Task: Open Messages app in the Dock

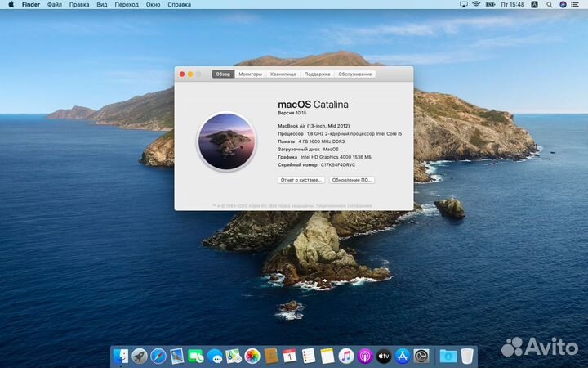Action: (215, 356)
